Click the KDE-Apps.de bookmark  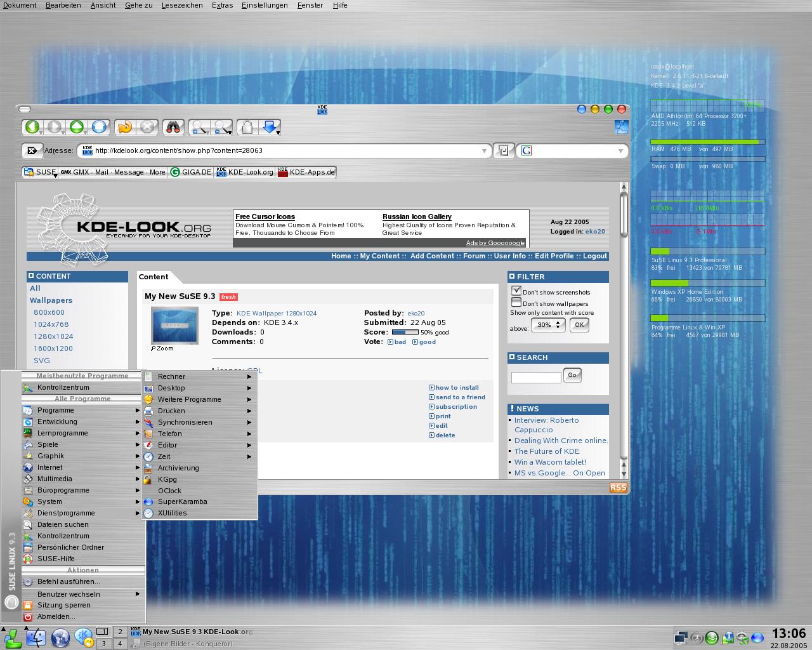click(306, 172)
